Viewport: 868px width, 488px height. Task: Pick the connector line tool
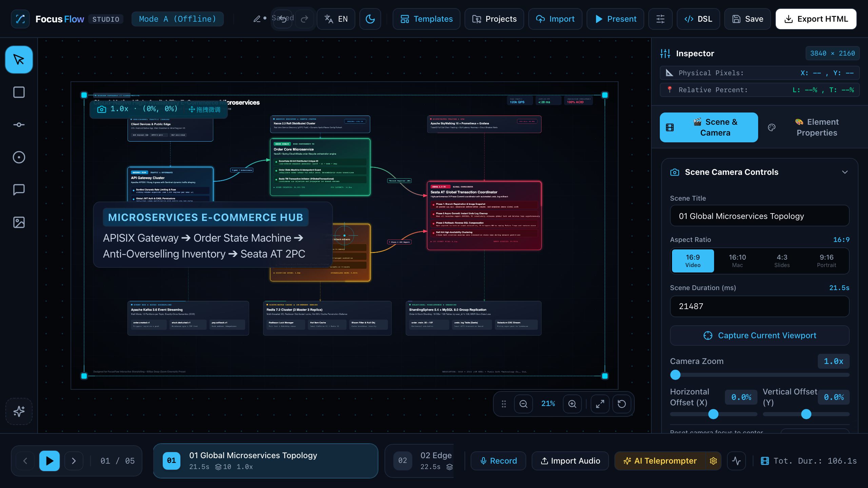coord(19,125)
